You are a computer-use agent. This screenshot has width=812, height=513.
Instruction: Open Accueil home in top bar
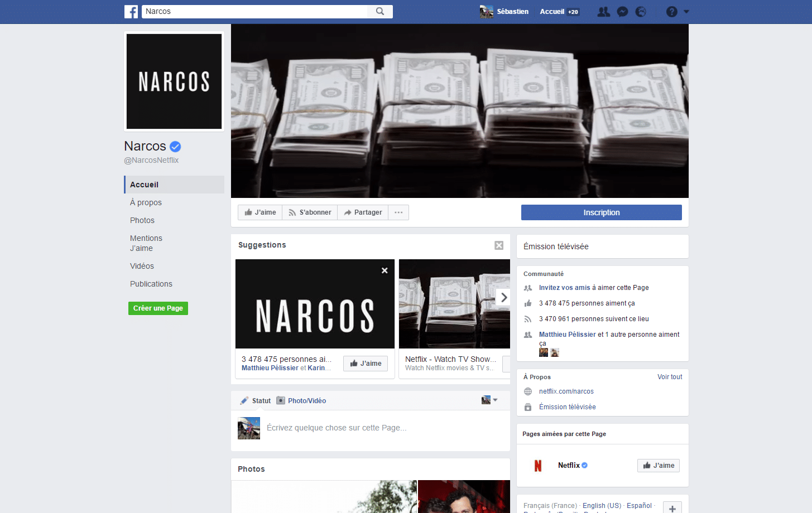[552, 12]
